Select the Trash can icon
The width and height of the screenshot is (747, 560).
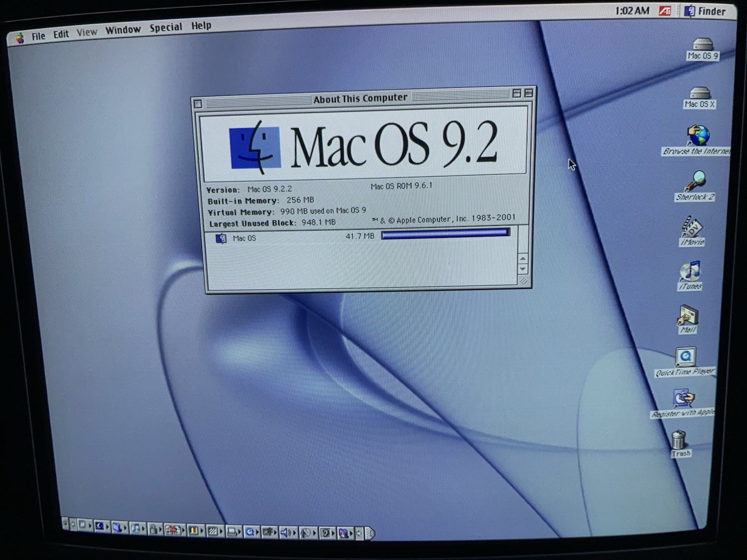click(x=680, y=444)
